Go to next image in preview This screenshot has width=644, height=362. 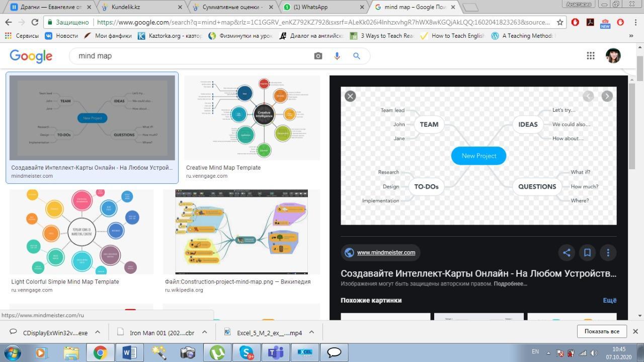pos(607,96)
